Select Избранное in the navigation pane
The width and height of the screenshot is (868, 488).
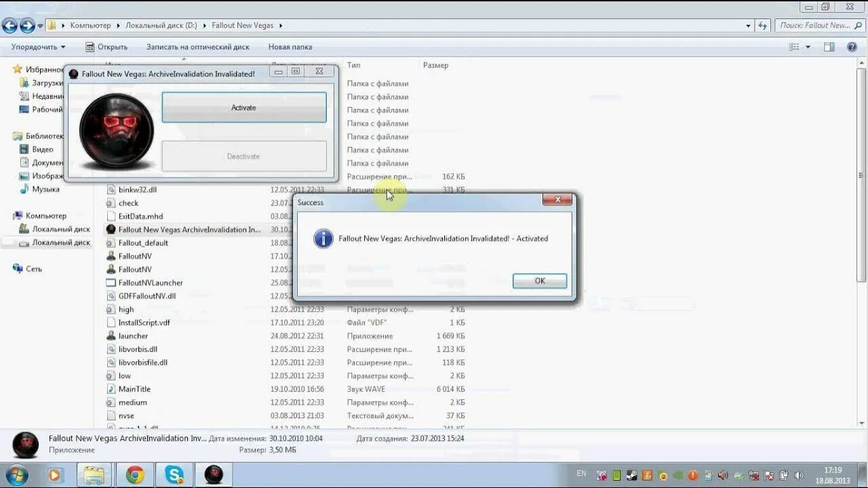[44, 70]
